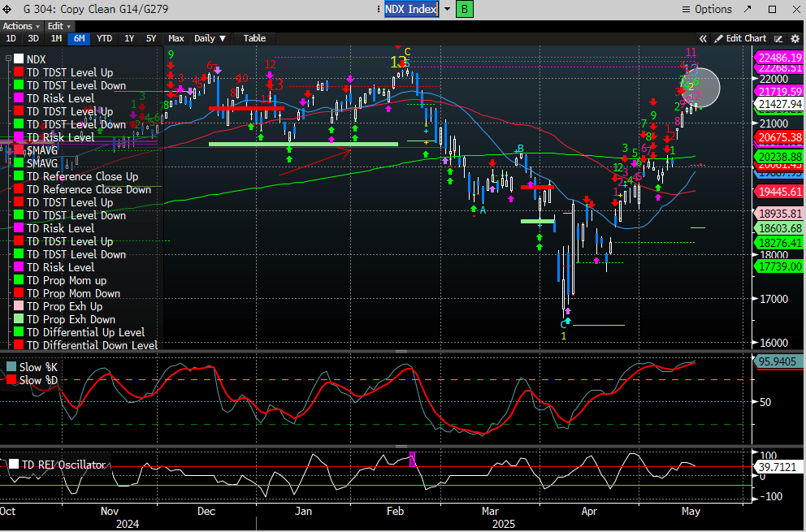This screenshot has width=806, height=532.
Task: Click the move-window crosshair icon in title bar
Action: click(7, 9)
